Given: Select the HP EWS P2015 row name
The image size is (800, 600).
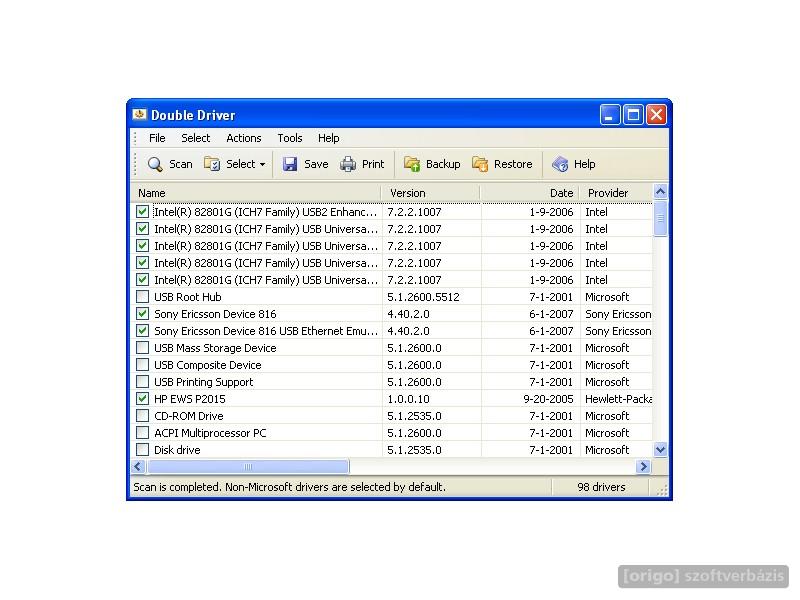Looking at the screenshot, I should [190, 399].
